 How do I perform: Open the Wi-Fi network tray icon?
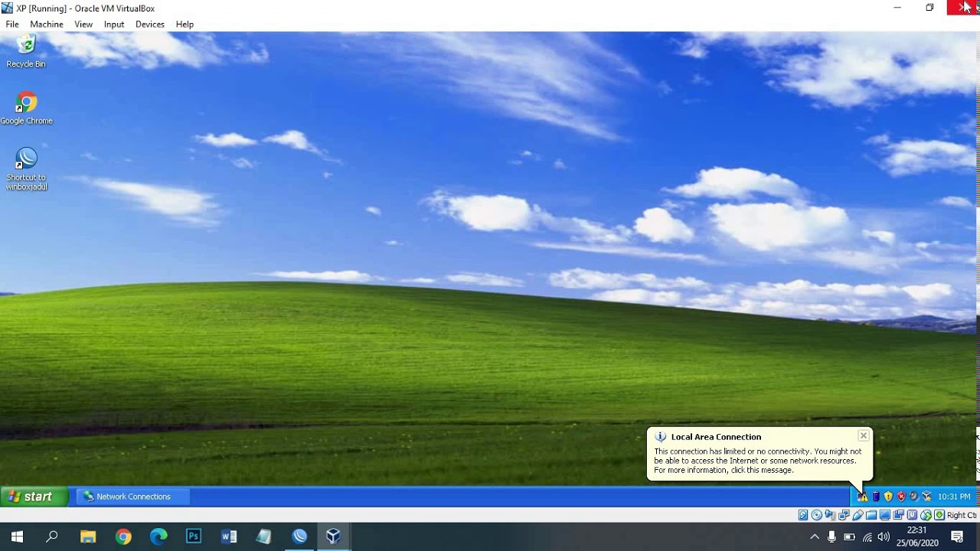point(867,537)
